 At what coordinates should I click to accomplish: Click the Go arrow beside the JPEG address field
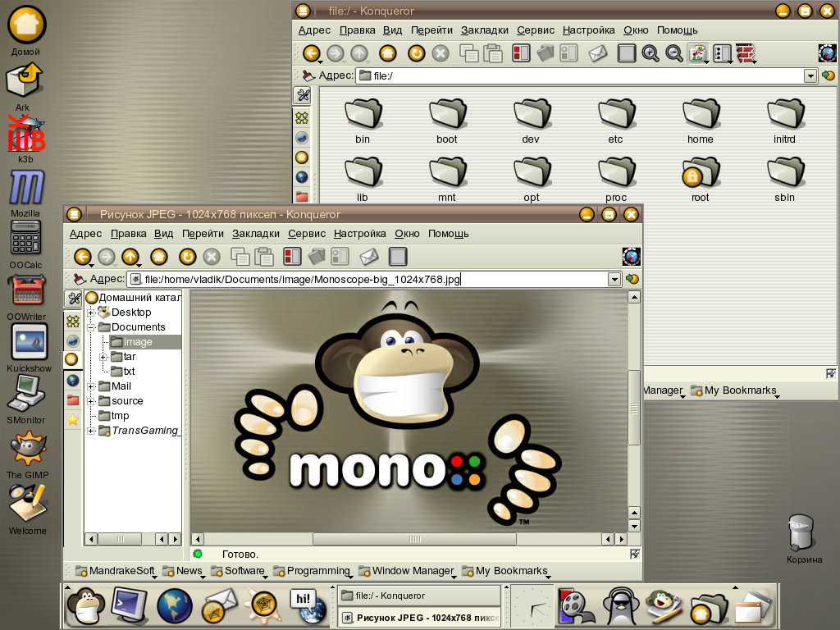click(632, 279)
